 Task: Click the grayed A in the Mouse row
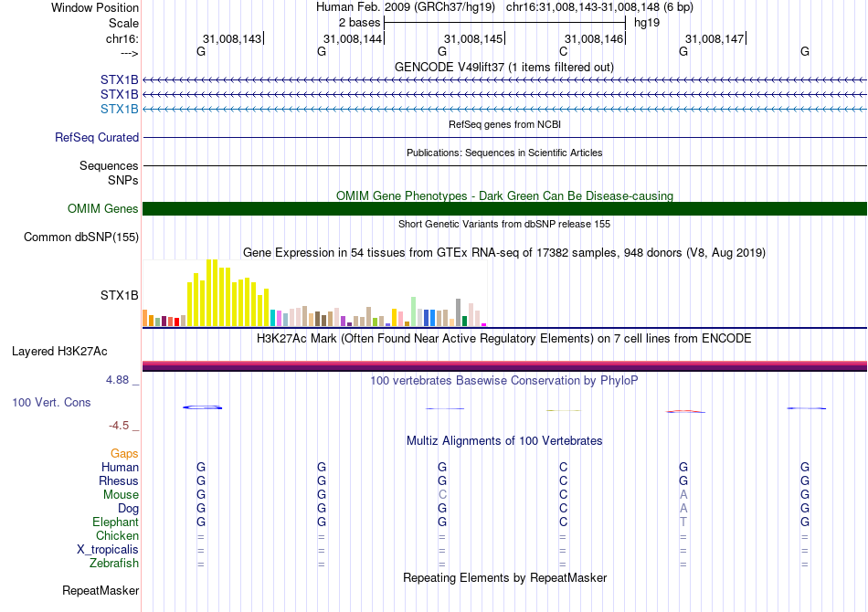click(x=683, y=495)
